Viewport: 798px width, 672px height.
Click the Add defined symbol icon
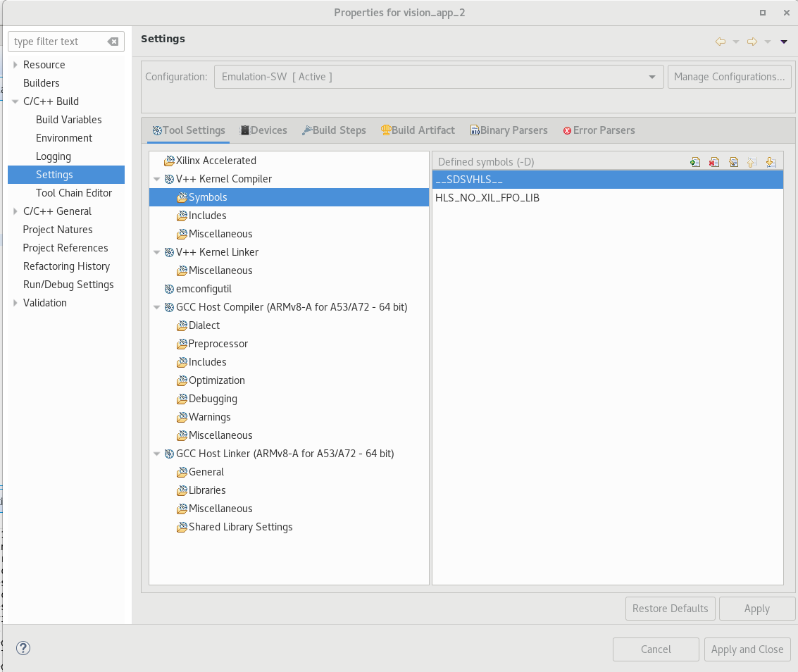pos(695,162)
